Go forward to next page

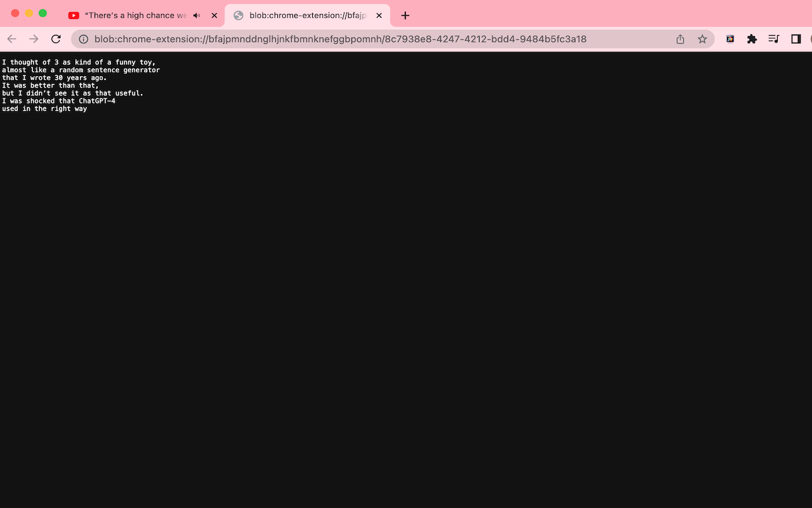pyautogui.click(x=34, y=39)
